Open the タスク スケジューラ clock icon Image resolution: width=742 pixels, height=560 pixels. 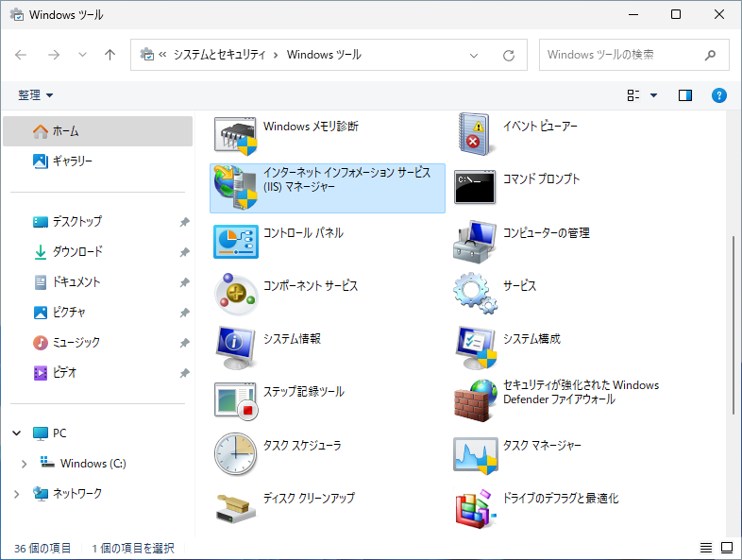coord(235,453)
